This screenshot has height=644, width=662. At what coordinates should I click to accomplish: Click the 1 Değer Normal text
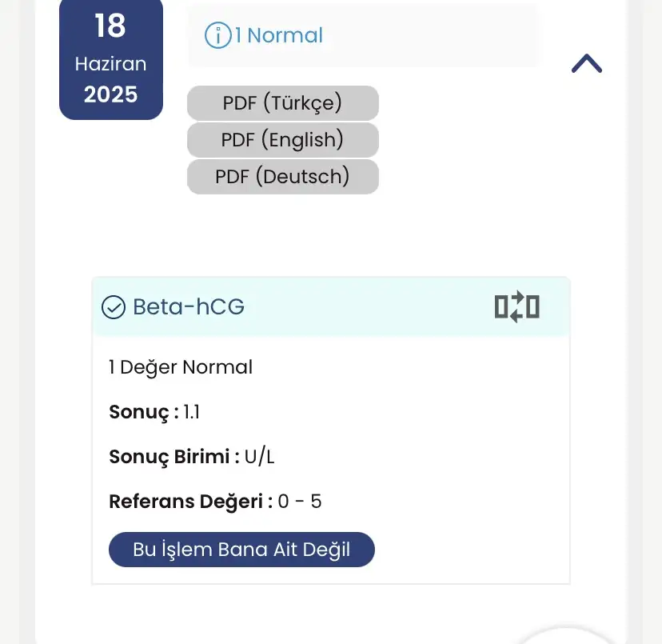[181, 367]
